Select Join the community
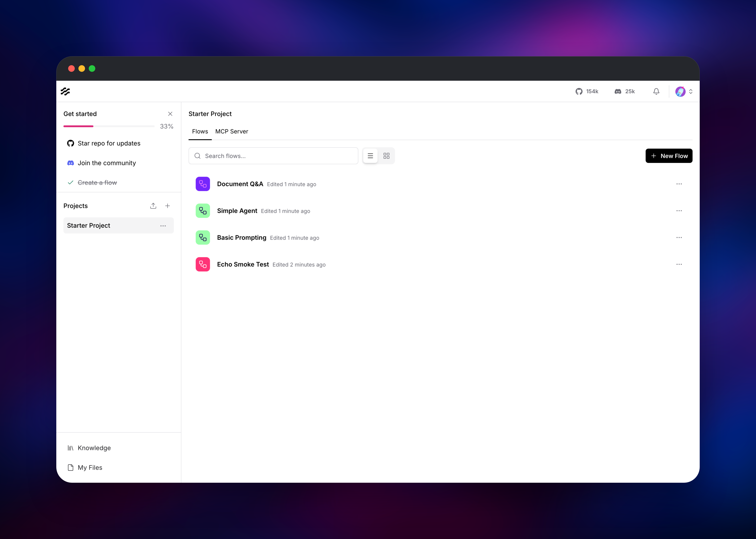This screenshot has width=756, height=539. click(x=119, y=163)
